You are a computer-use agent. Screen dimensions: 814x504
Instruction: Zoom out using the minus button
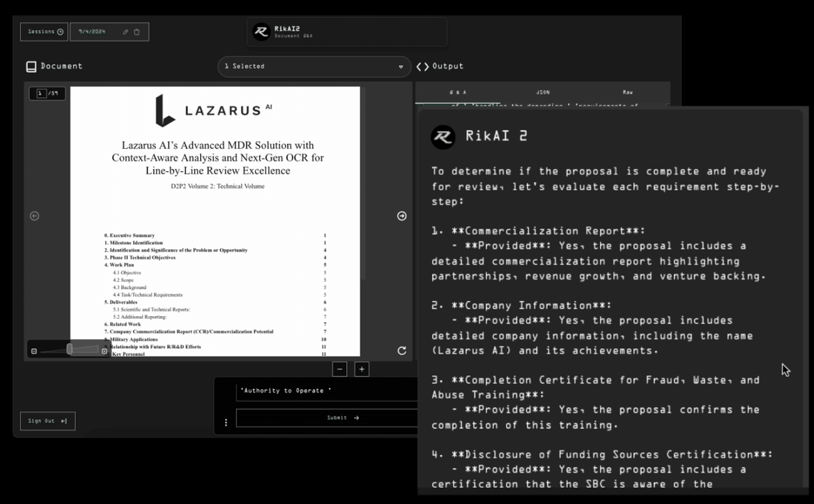click(339, 369)
